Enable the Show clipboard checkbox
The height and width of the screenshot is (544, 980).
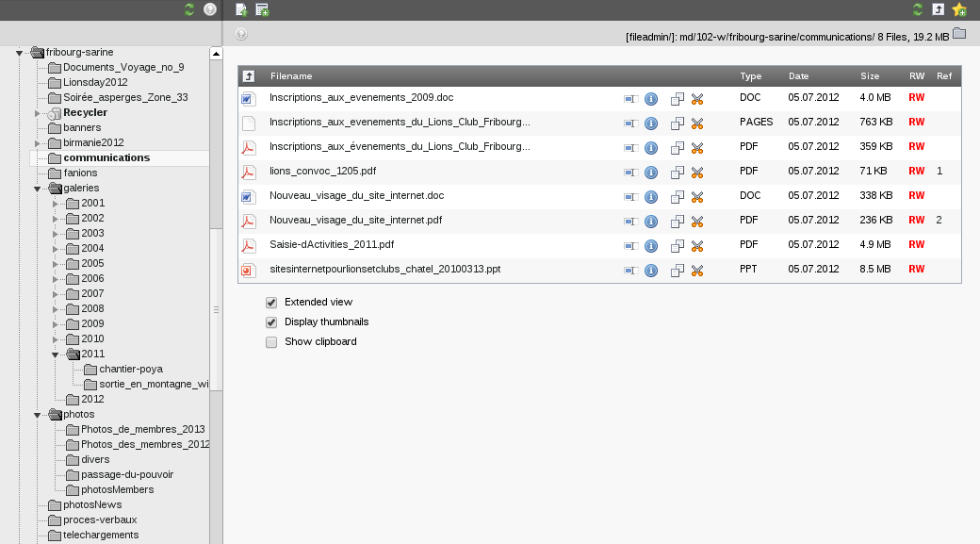[271, 342]
